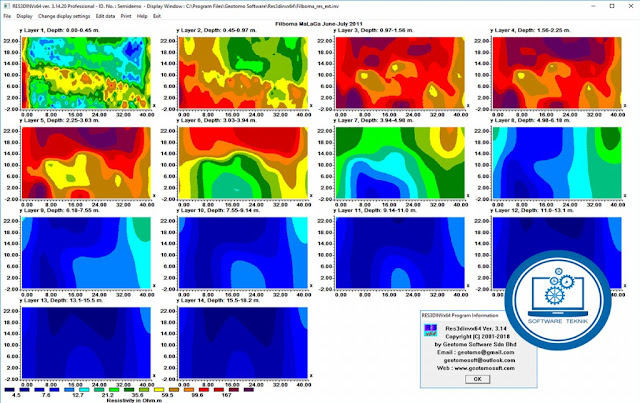Open the Edit data menu
Viewport: 640px width, 403px height.
(105, 16)
